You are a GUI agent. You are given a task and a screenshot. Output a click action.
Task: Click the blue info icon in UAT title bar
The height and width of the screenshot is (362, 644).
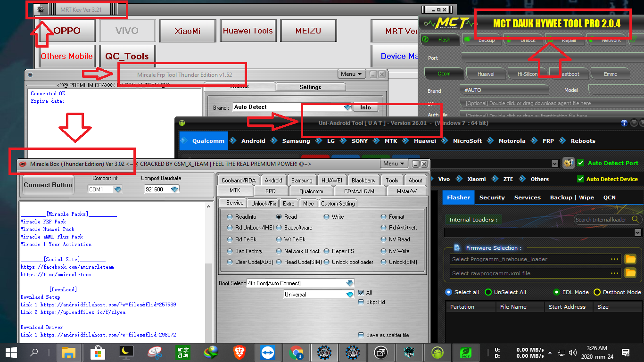coord(624,123)
